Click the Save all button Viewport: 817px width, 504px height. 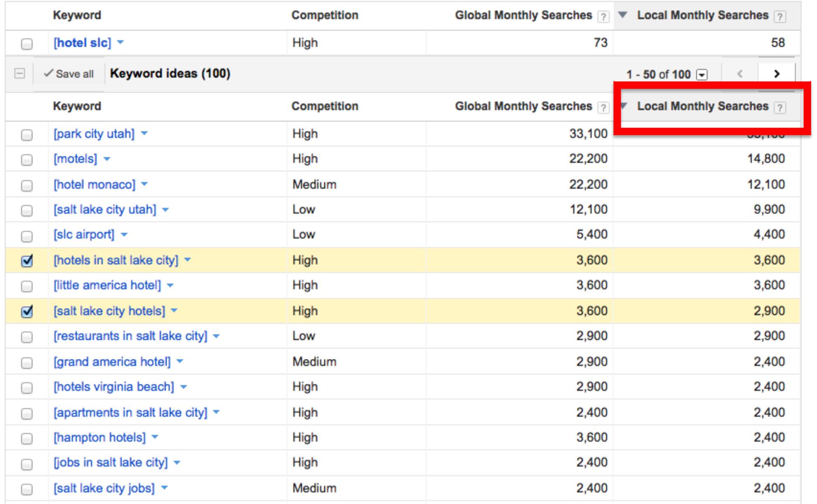pyautogui.click(x=69, y=74)
